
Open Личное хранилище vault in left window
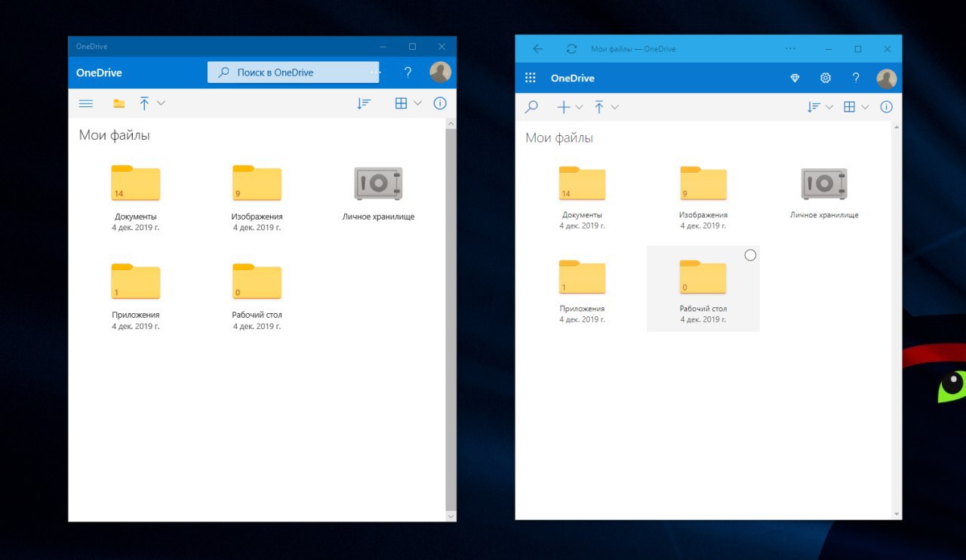378,183
